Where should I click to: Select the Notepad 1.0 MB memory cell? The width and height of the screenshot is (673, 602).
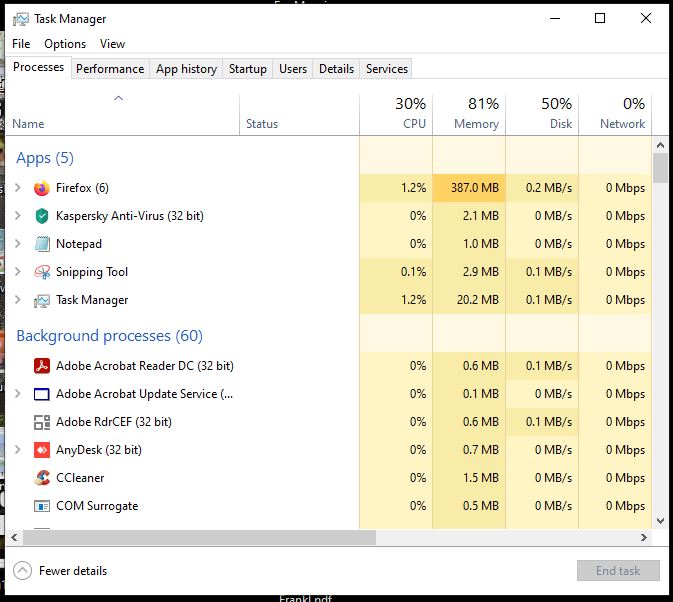(469, 244)
